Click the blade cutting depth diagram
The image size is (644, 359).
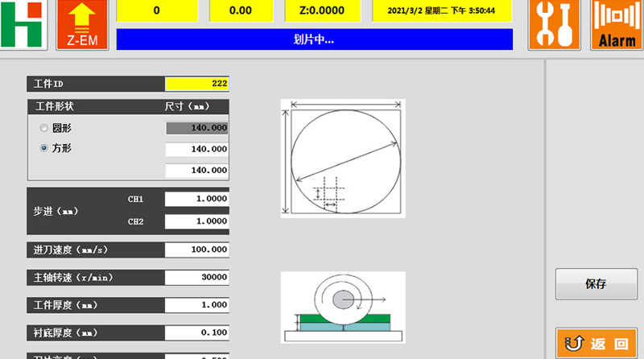tap(343, 307)
